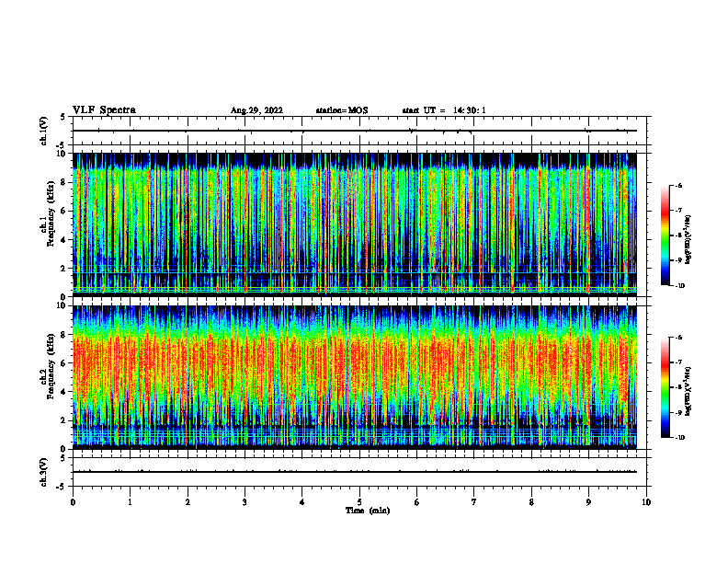Image resolution: width=728 pixels, height=563 pixels.
Task: Click the "5" volt tick on ch.1(V) axis
Action: [63, 117]
